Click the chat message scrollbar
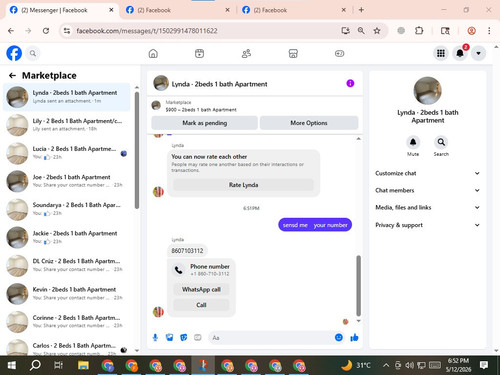The width and height of the screenshot is (500, 375). pyautogui.click(x=359, y=286)
